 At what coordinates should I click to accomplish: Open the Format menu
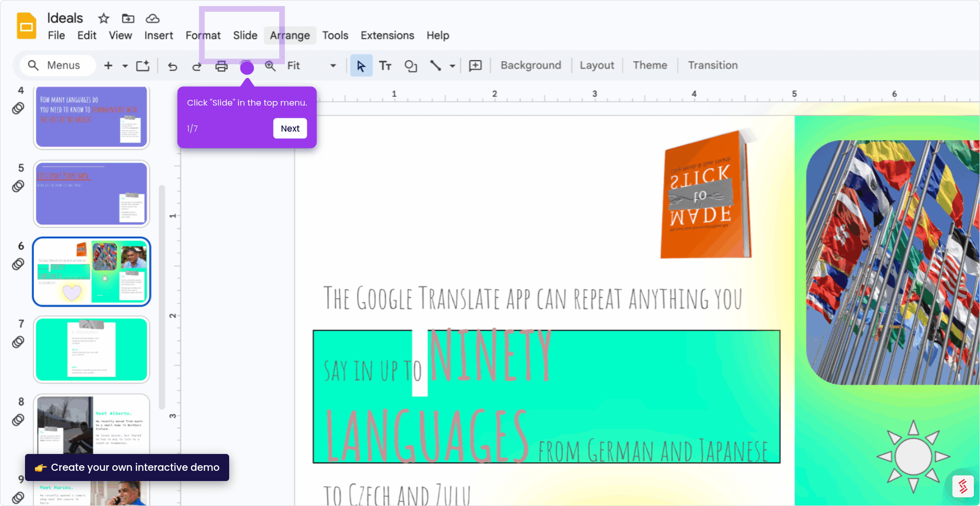click(203, 36)
